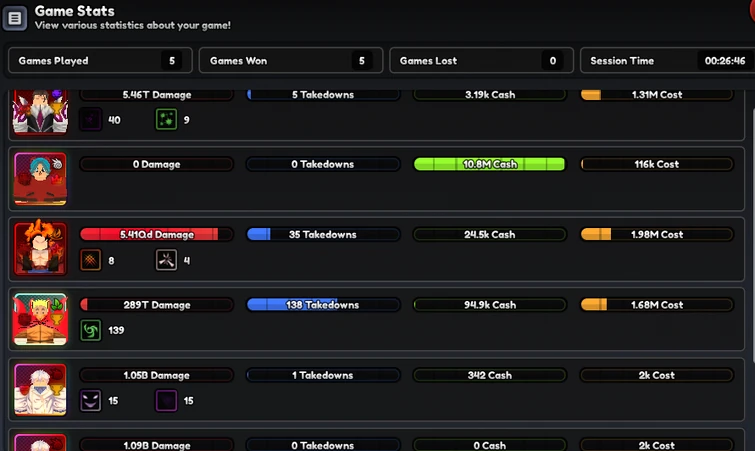Click the Games Played value 5
This screenshot has width=755, height=451.
click(172, 61)
